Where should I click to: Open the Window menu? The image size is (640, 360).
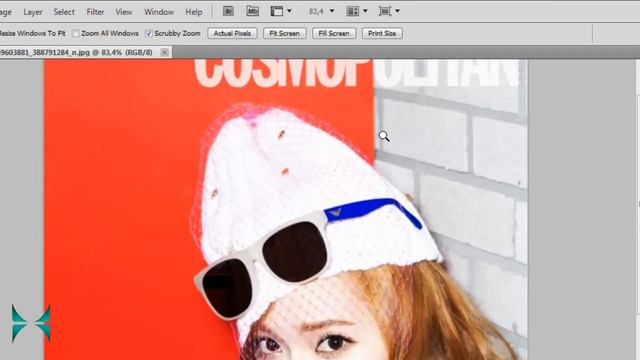pyautogui.click(x=159, y=12)
